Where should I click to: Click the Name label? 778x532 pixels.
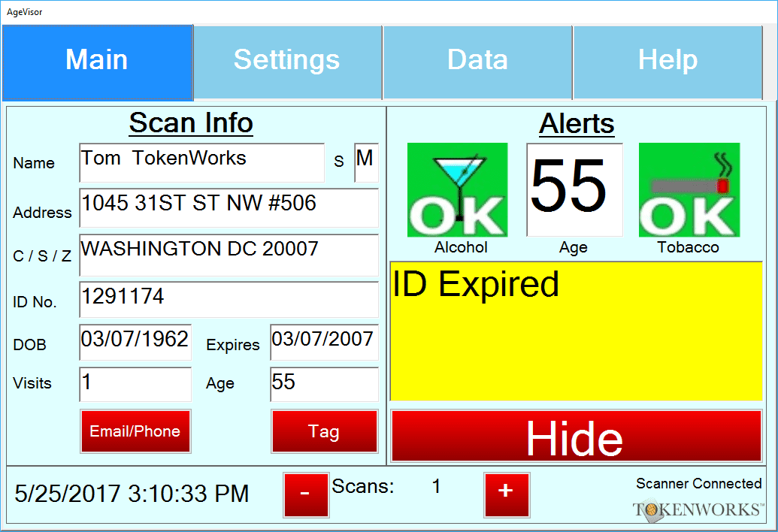34,163
